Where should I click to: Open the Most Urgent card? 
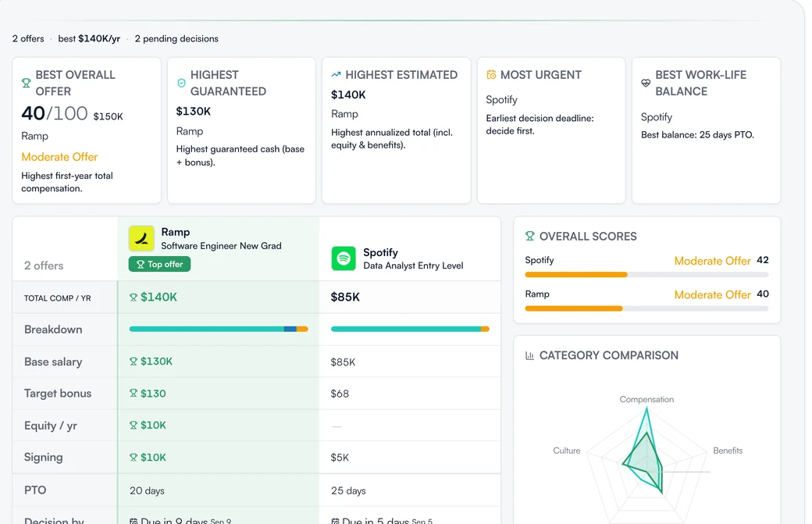pos(551,130)
